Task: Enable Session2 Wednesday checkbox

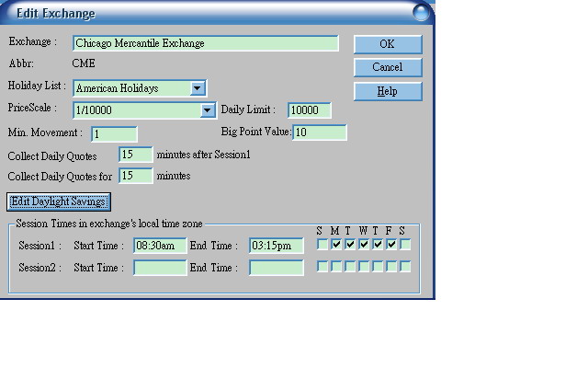Action: pos(364,267)
